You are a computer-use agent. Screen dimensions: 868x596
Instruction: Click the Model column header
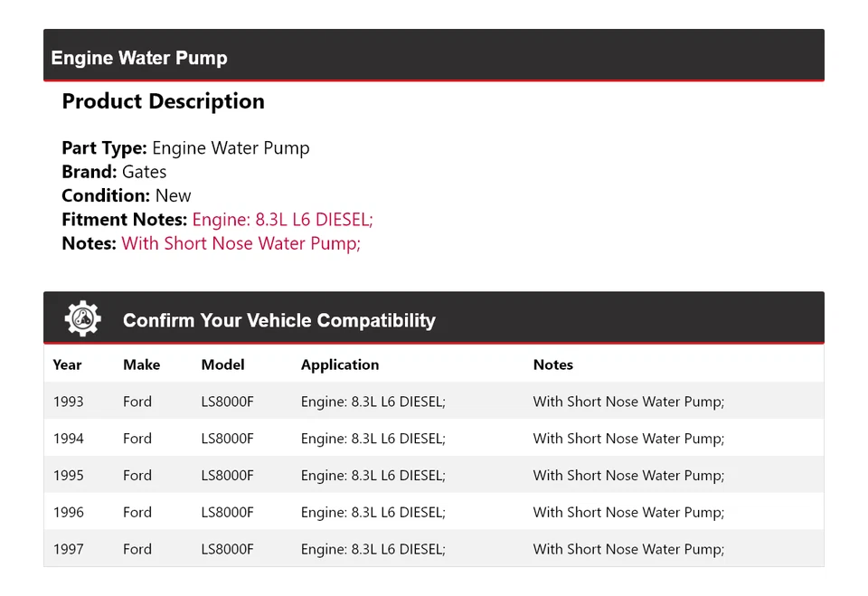[222, 364]
